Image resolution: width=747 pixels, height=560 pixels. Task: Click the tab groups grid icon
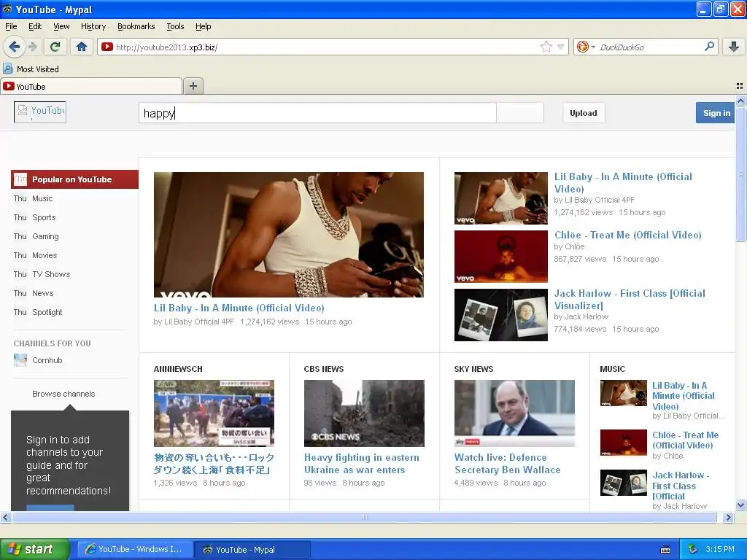pyautogui.click(x=740, y=86)
